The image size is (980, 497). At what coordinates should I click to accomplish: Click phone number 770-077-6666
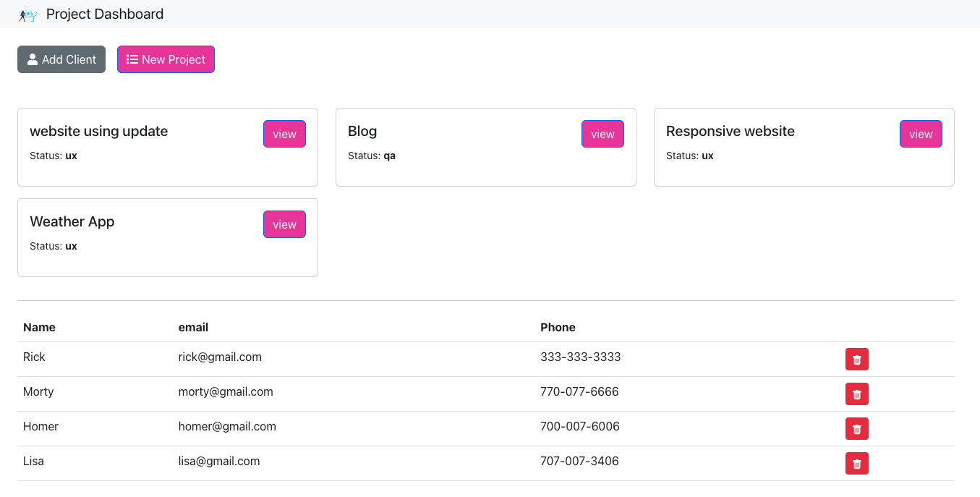579,391
